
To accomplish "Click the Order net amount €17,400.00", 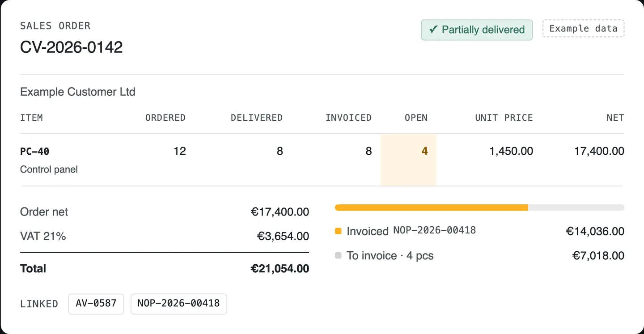I will 280,212.
